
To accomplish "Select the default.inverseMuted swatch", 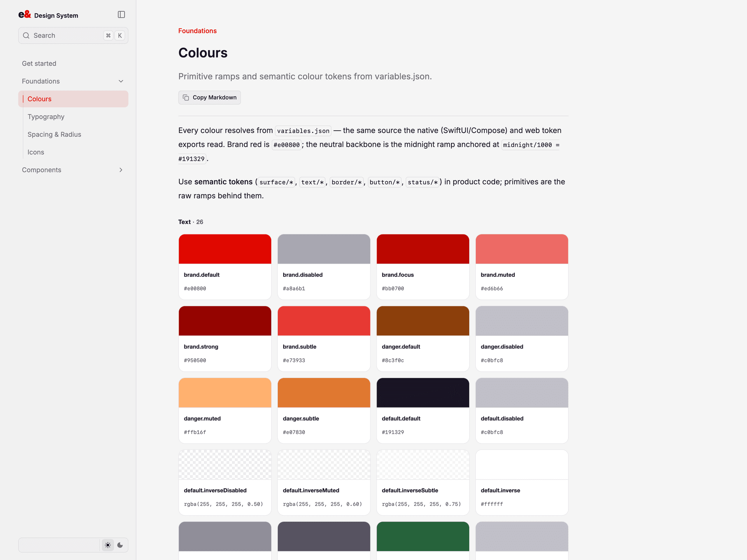I will [x=324, y=465].
